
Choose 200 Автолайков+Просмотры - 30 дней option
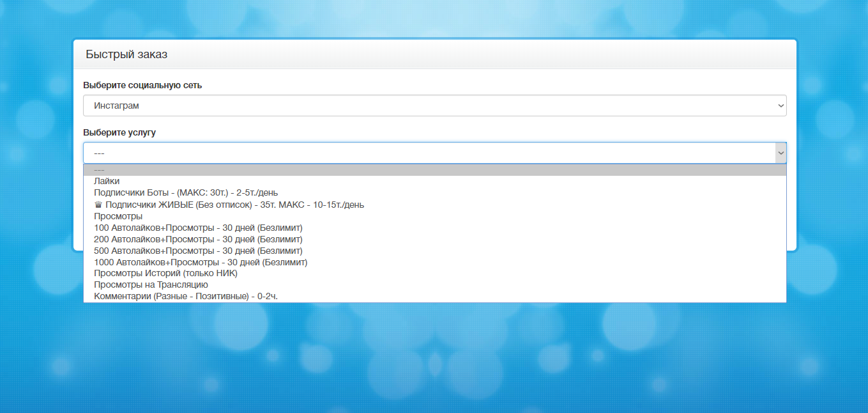click(434, 239)
